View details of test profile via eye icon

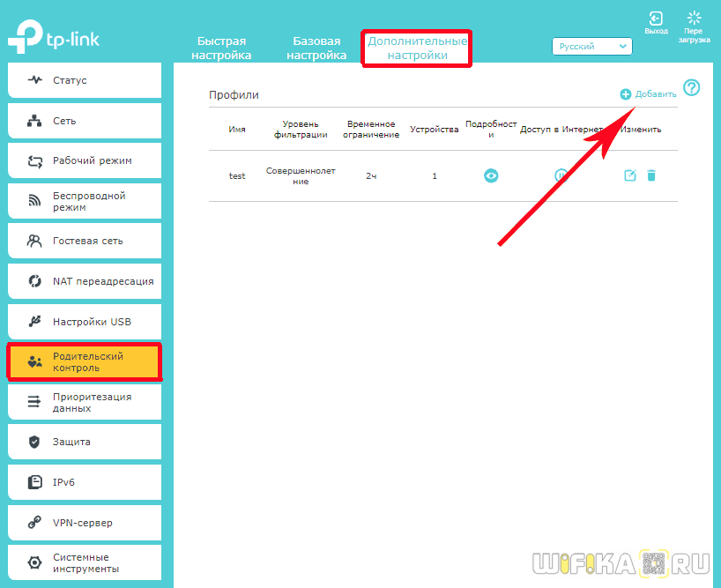coord(491,175)
